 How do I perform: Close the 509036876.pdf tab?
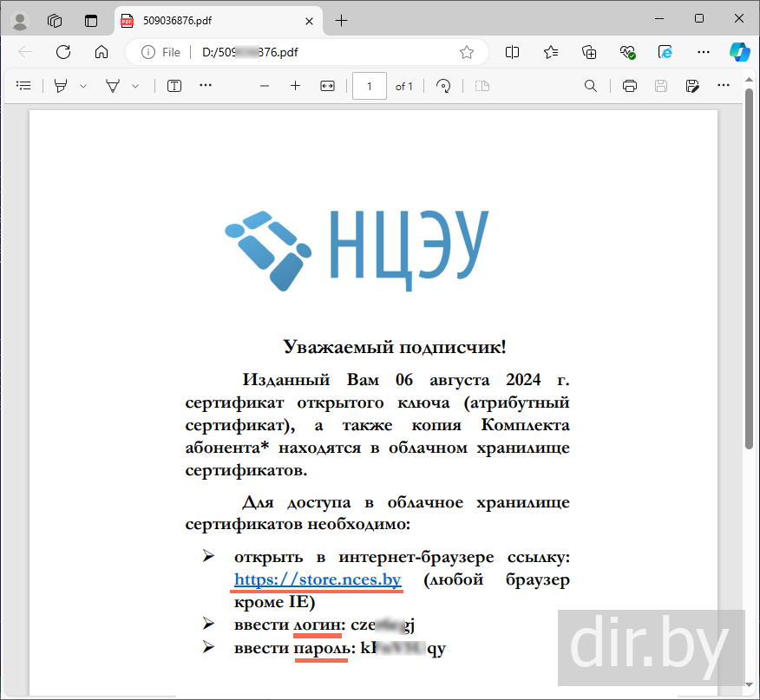pyautogui.click(x=309, y=21)
